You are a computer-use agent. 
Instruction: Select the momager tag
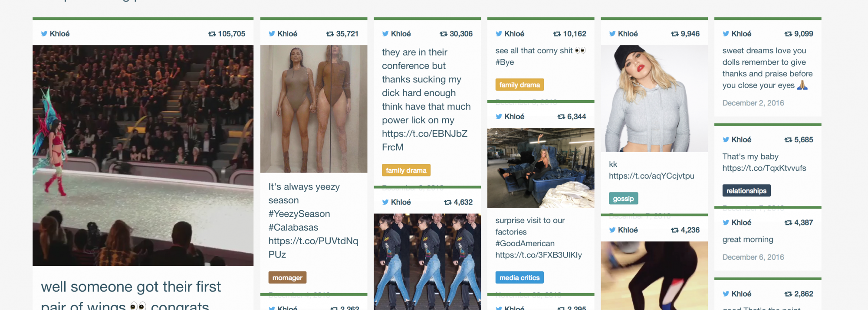pyautogui.click(x=287, y=277)
